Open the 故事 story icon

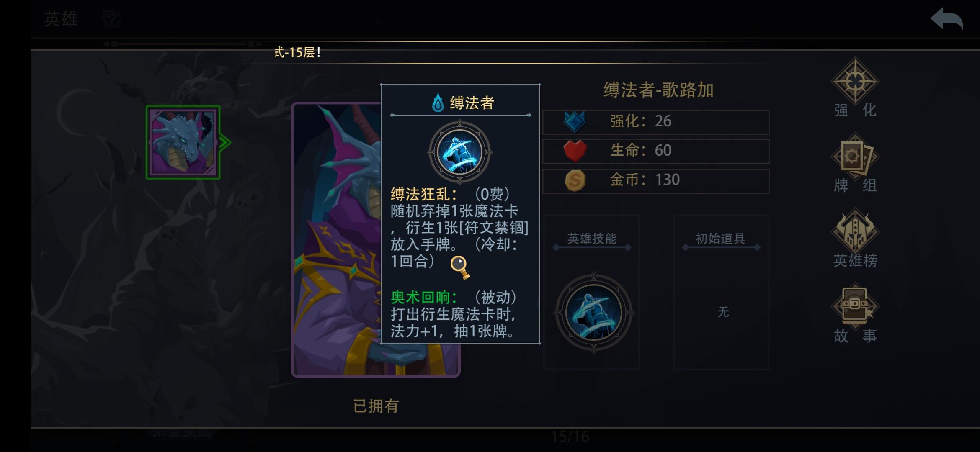[855, 306]
